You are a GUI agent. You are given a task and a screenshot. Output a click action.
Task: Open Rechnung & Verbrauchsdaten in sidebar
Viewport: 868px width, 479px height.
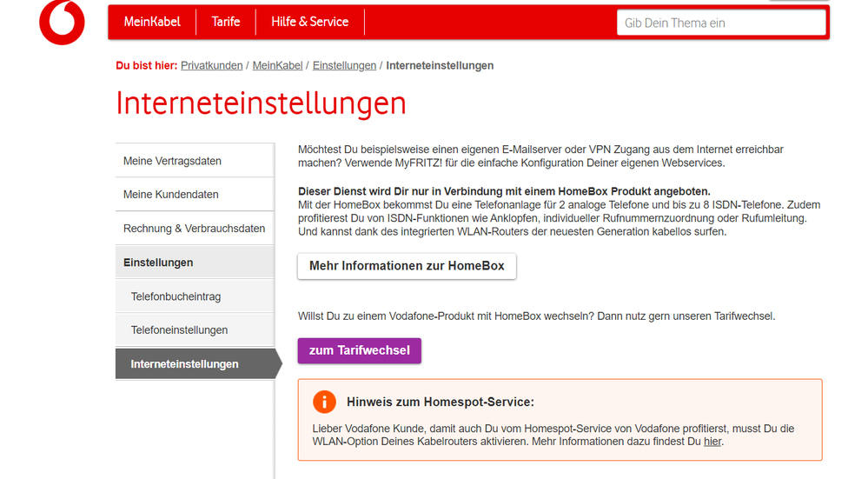(x=195, y=228)
